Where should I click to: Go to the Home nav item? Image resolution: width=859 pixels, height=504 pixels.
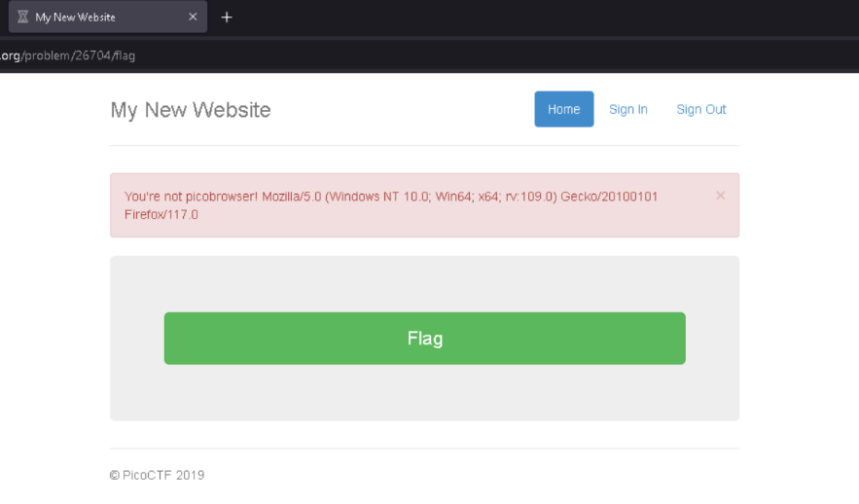point(563,110)
